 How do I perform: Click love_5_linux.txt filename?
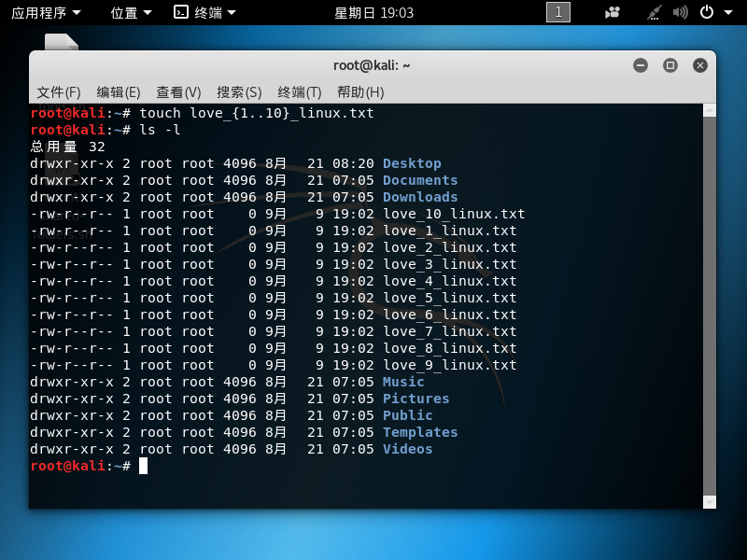pos(450,298)
